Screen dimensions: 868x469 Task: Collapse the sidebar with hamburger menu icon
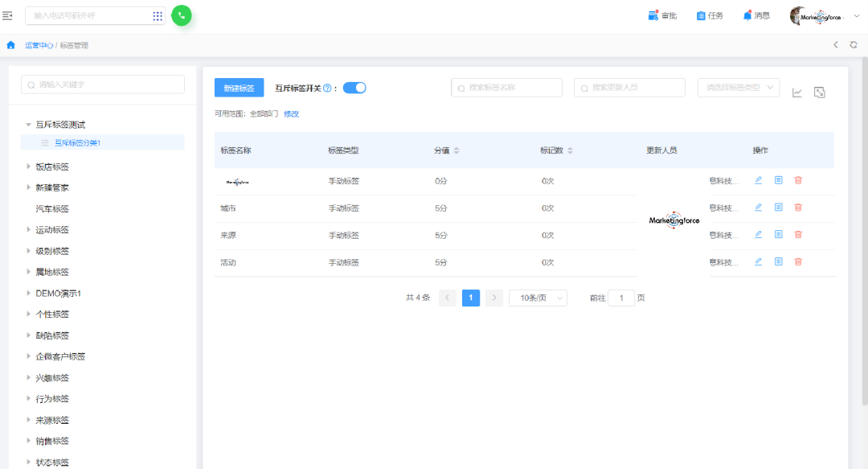tap(8, 15)
